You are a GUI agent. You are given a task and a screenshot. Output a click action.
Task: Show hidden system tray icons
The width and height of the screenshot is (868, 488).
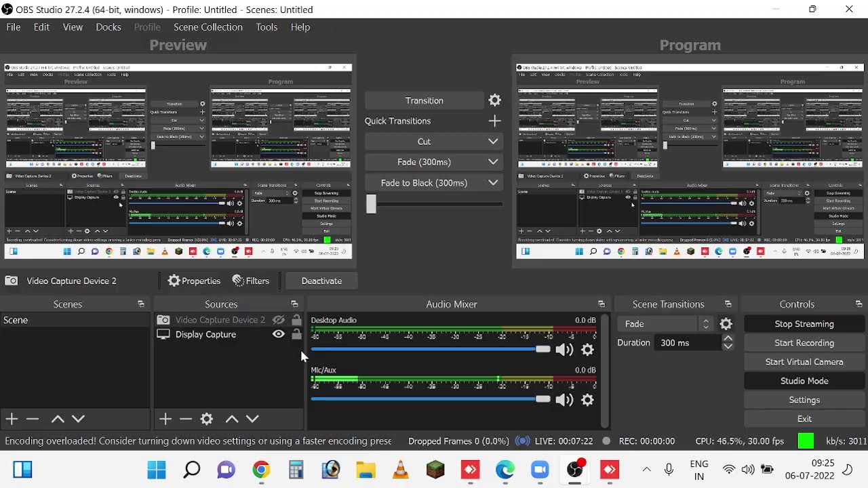point(646,470)
